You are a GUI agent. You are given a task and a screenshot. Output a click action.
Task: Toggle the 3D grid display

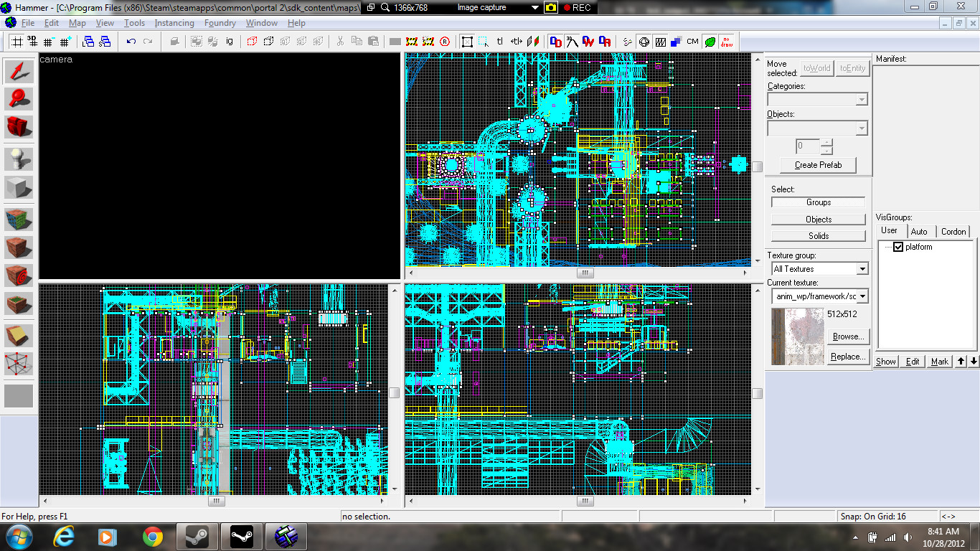pos(32,42)
